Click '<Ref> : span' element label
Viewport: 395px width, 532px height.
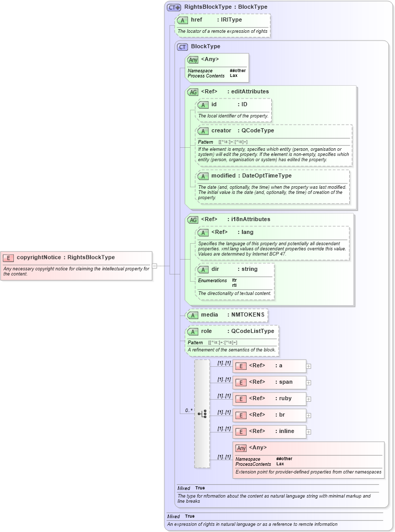[x=271, y=382]
